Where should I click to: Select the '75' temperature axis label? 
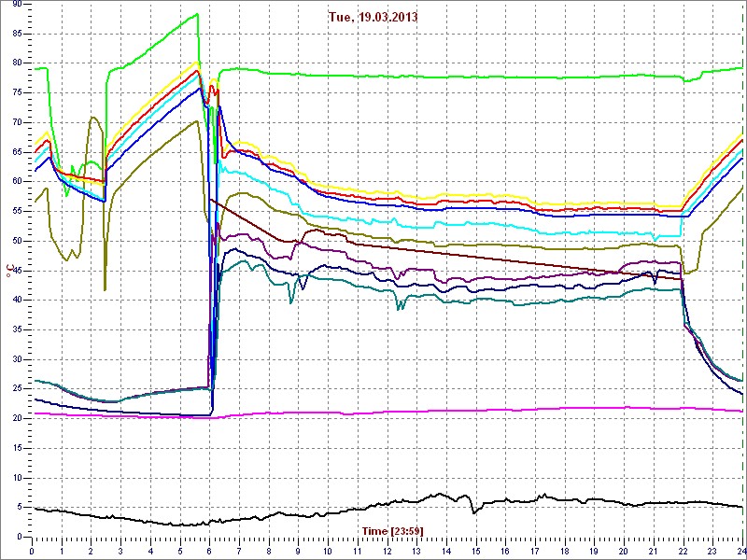(x=16, y=92)
